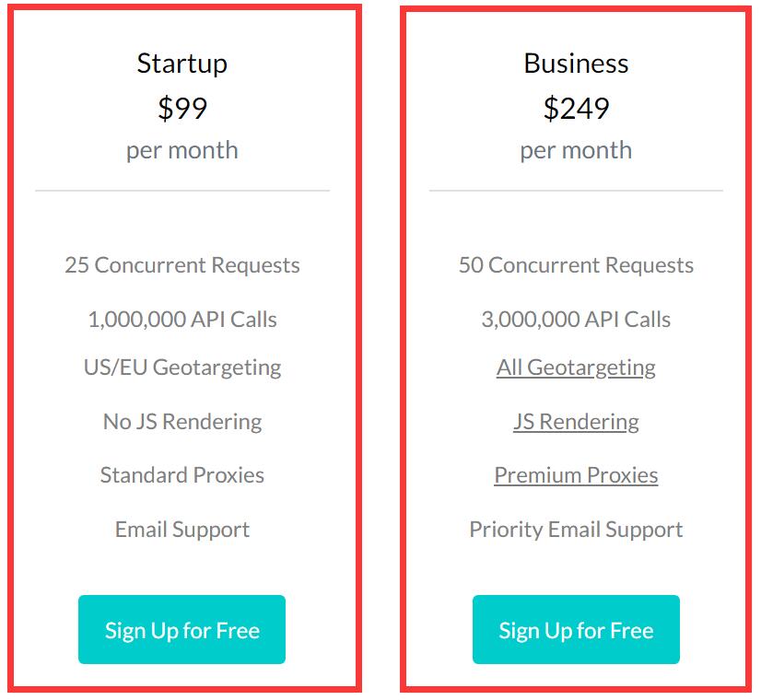The image size is (761, 700).
Task: Open the JS Rendering link
Action: click(x=576, y=421)
